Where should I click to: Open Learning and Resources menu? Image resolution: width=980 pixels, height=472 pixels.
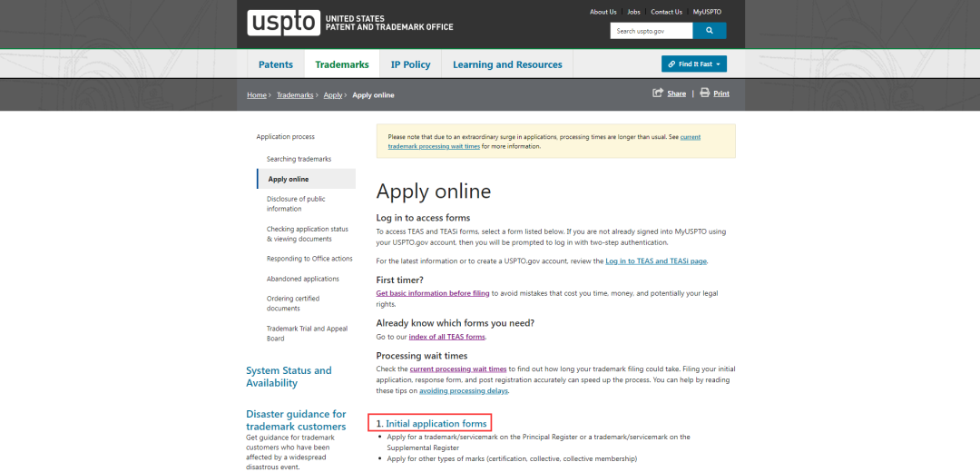click(x=507, y=64)
